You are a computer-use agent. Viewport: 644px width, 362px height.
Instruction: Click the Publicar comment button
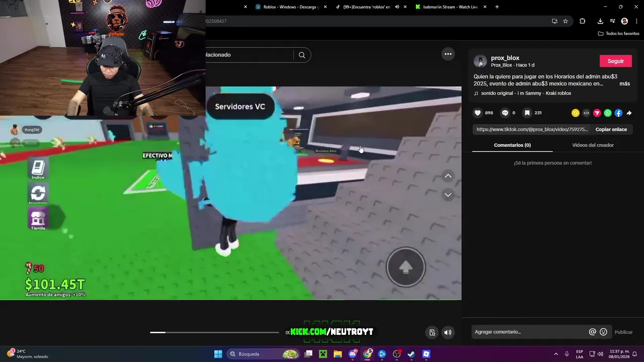click(623, 332)
